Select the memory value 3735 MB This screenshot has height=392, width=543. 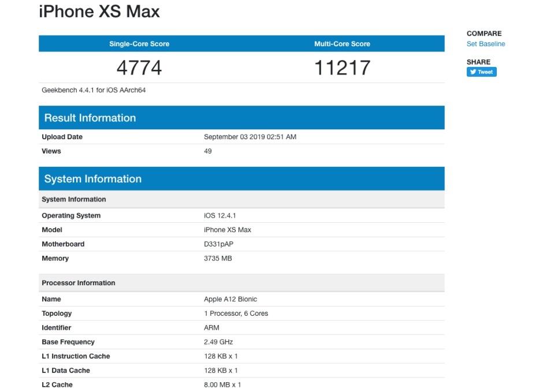(218, 259)
